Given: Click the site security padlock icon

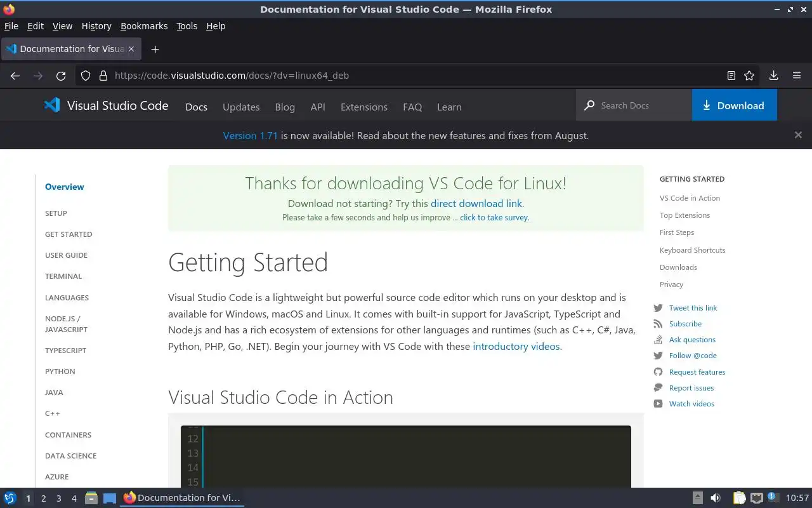Looking at the screenshot, I should point(103,76).
